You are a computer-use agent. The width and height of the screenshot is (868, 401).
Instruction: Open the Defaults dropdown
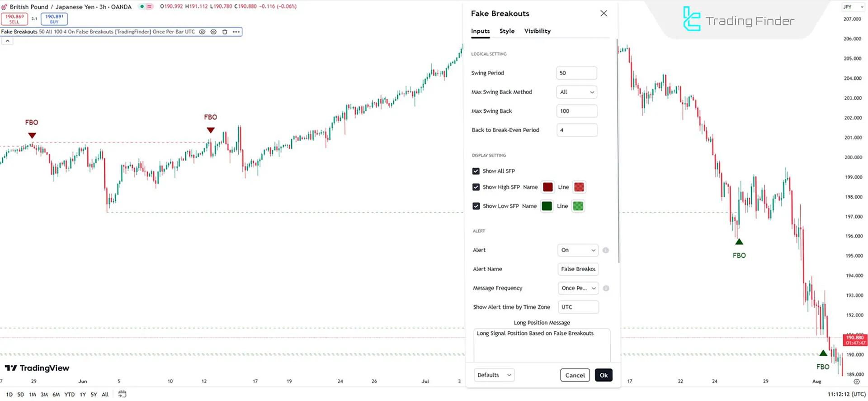tap(494, 375)
